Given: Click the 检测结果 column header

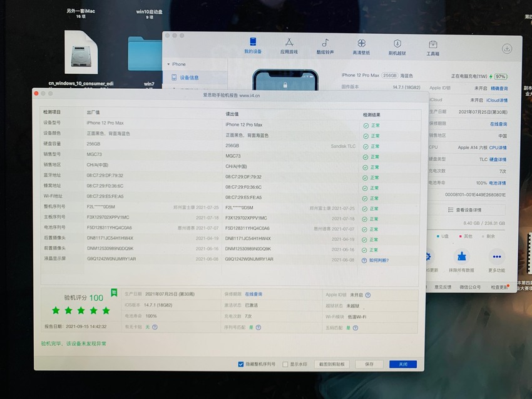Looking at the screenshot, I should click(x=372, y=115).
